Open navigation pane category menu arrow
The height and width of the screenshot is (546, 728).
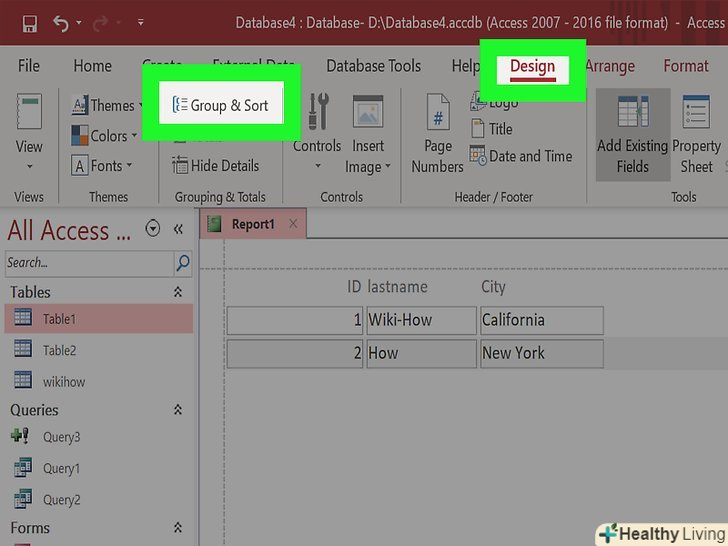[x=153, y=229]
